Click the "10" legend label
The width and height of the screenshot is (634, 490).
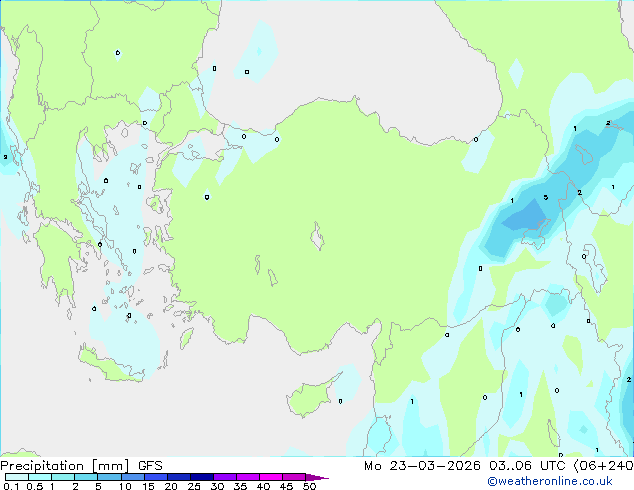125,486
